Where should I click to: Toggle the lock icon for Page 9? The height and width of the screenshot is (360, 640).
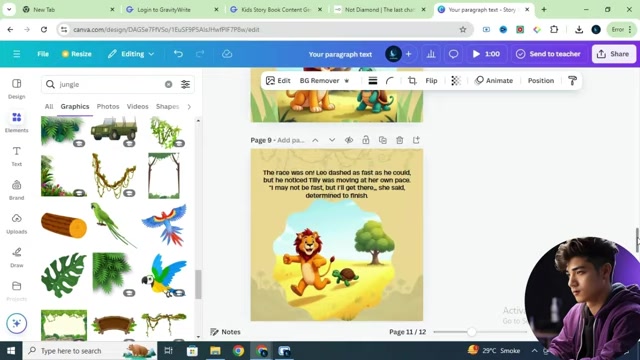pyautogui.click(x=366, y=140)
